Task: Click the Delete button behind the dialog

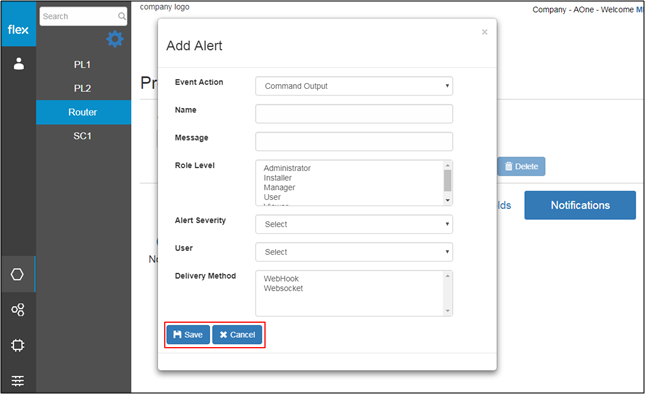Action: pyautogui.click(x=522, y=166)
